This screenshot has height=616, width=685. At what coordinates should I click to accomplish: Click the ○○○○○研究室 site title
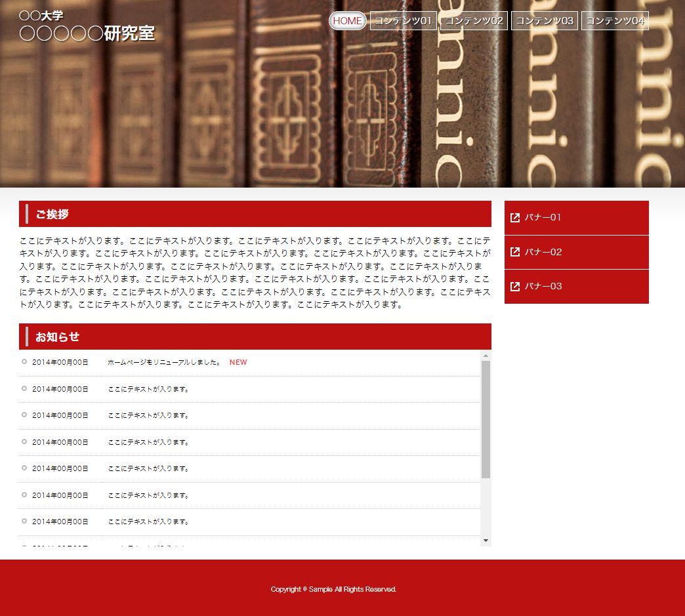click(x=87, y=33)
